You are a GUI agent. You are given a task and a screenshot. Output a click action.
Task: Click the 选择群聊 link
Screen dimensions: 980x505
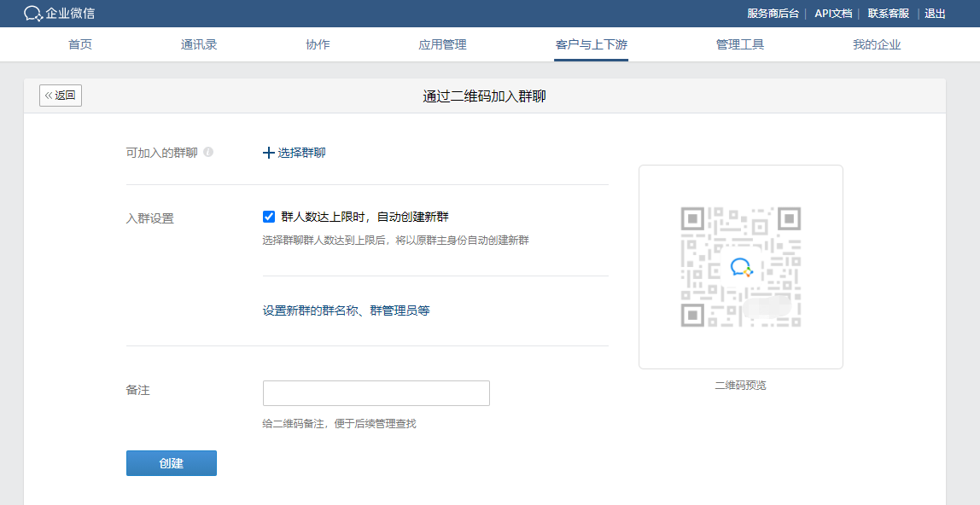(301, 153)
